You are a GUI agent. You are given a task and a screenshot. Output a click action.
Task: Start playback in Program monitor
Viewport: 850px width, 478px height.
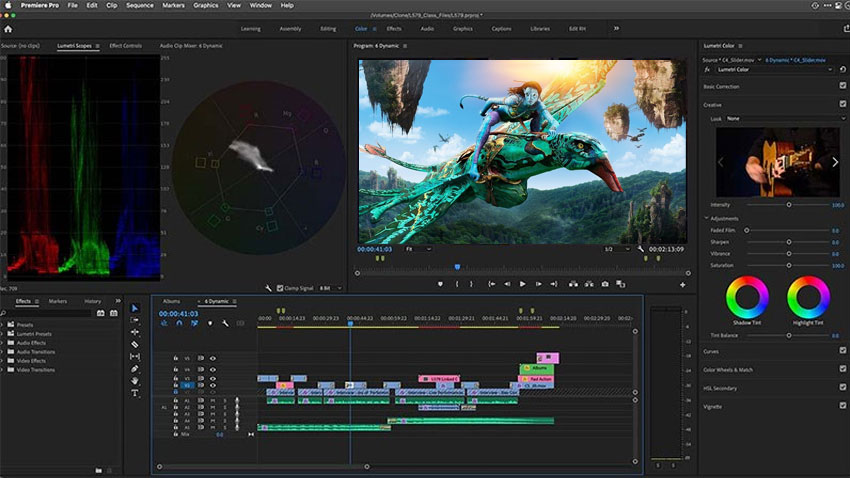(523, 284)
